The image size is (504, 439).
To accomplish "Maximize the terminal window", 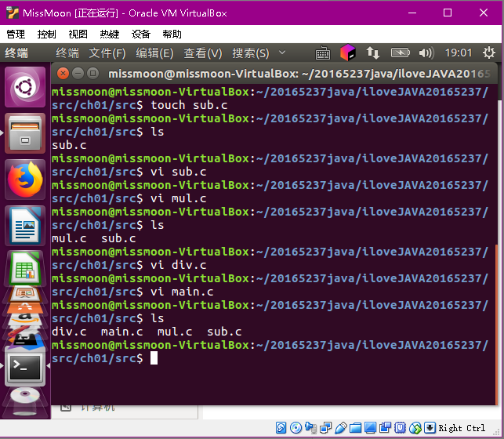I will (x=93, y=74).
